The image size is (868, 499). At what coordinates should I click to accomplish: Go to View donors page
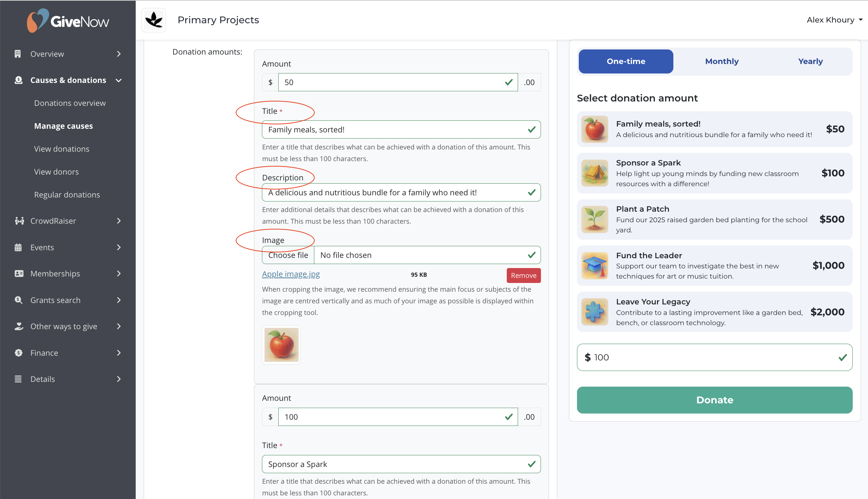click(56, 172)
